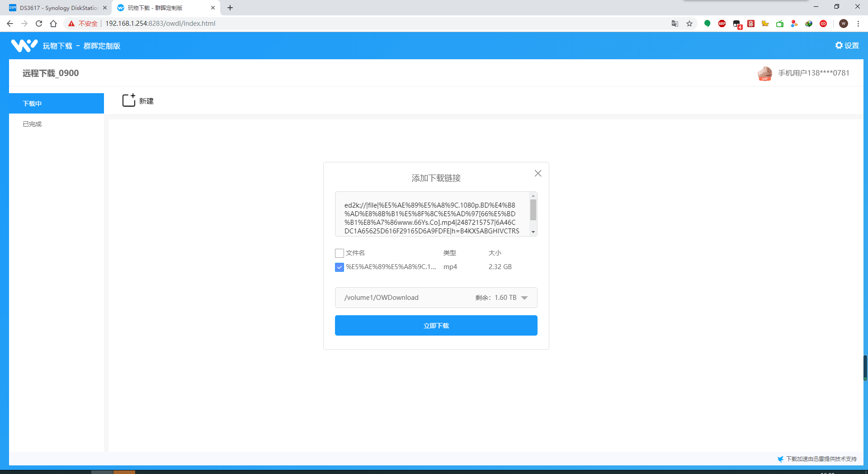Viewport: 868px width, 474px height.
Task: Toggle the 文件名 select-all checkbox
Action: pyautogui.click(x=340, y=253)
